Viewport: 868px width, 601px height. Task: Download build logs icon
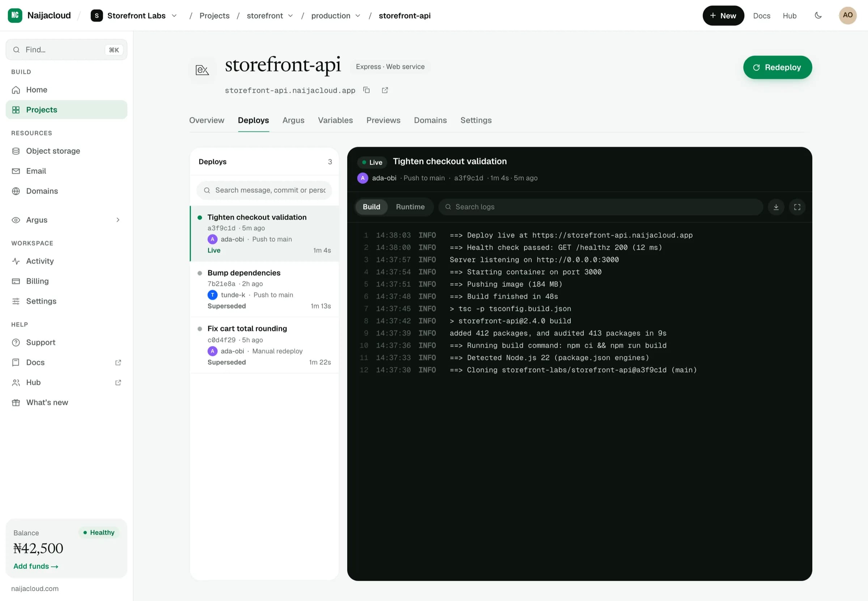[776, 207]
